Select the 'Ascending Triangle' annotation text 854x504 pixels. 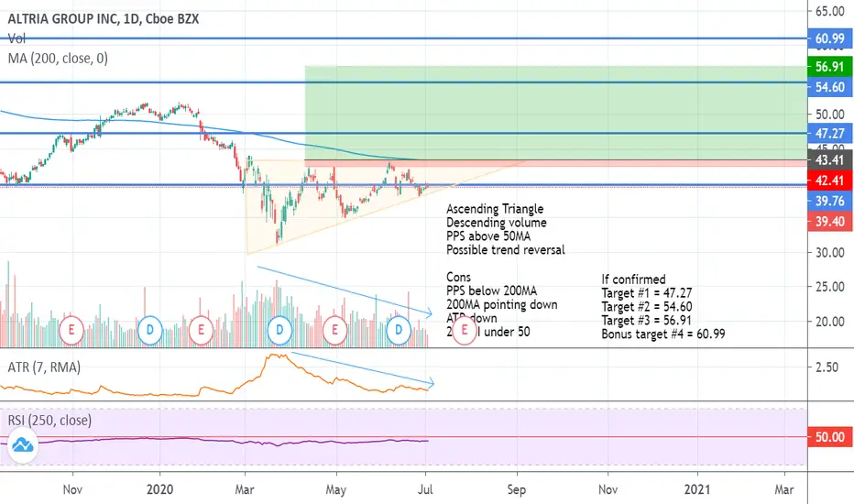click(x=495, y=209)
